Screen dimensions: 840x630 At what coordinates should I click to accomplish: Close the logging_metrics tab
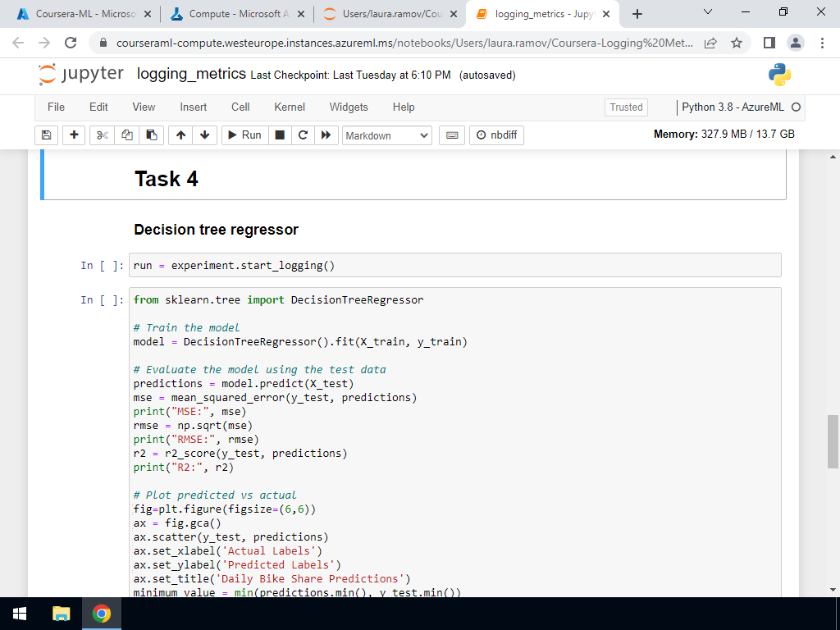point(606,14)
